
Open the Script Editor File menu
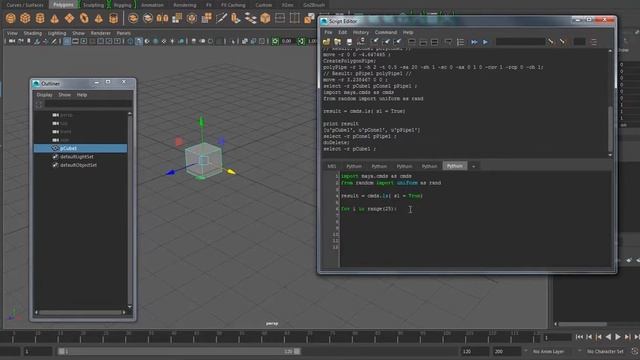tap(328, 32)
